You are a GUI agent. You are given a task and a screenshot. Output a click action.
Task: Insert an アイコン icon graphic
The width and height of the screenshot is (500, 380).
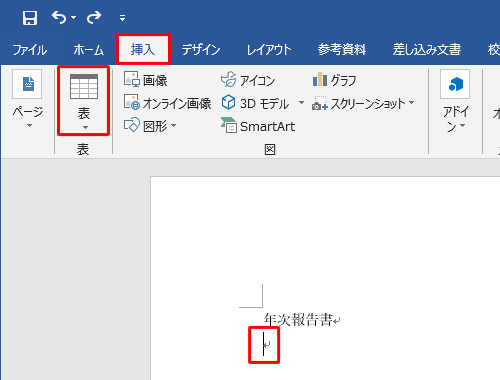click(x=248, y=80)
